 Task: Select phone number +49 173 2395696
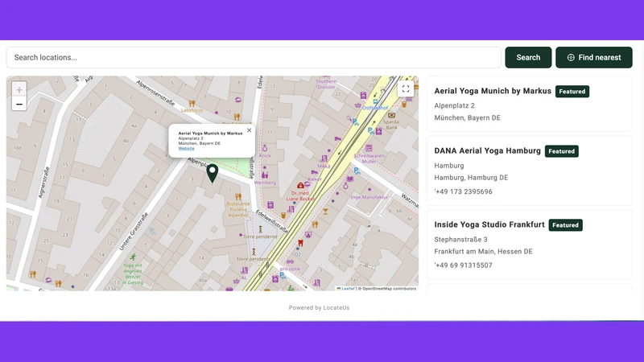[464, 191]
